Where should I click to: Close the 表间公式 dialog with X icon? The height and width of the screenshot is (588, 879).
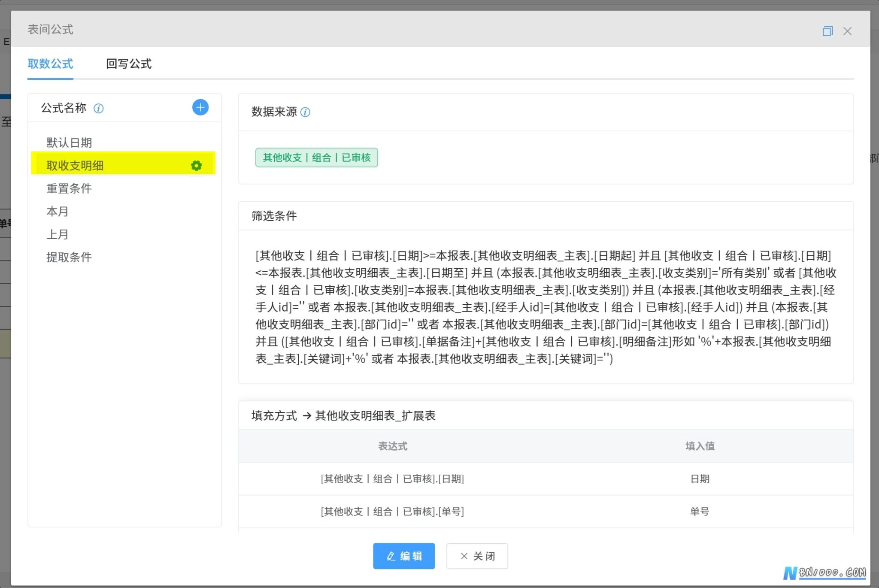(847, 31)
